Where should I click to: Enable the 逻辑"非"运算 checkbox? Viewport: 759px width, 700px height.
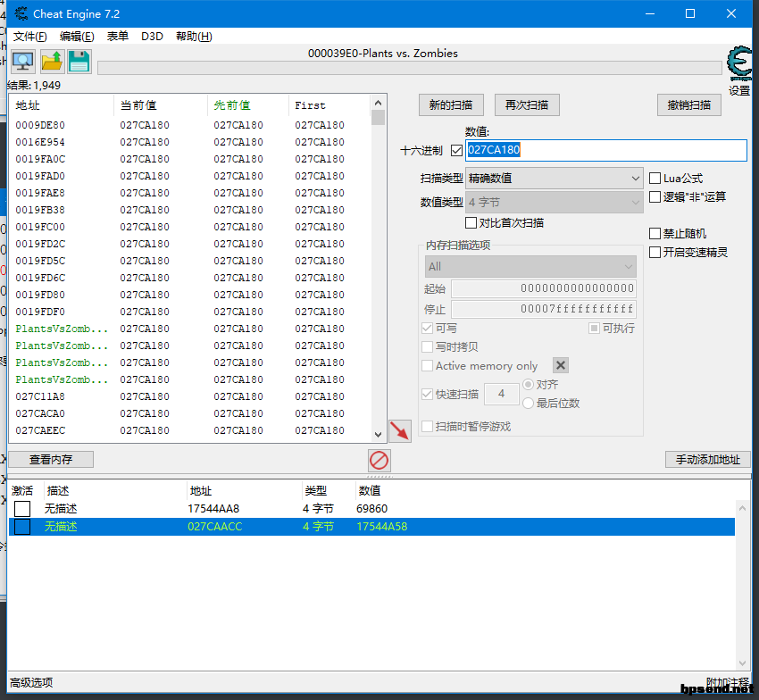(655, 197)
